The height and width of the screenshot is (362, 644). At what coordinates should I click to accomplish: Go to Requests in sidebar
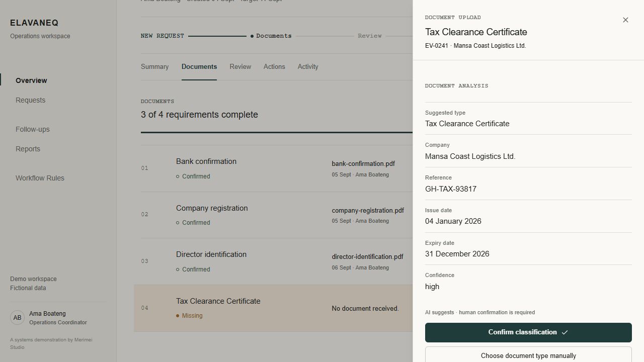click(x=30, y=100)
